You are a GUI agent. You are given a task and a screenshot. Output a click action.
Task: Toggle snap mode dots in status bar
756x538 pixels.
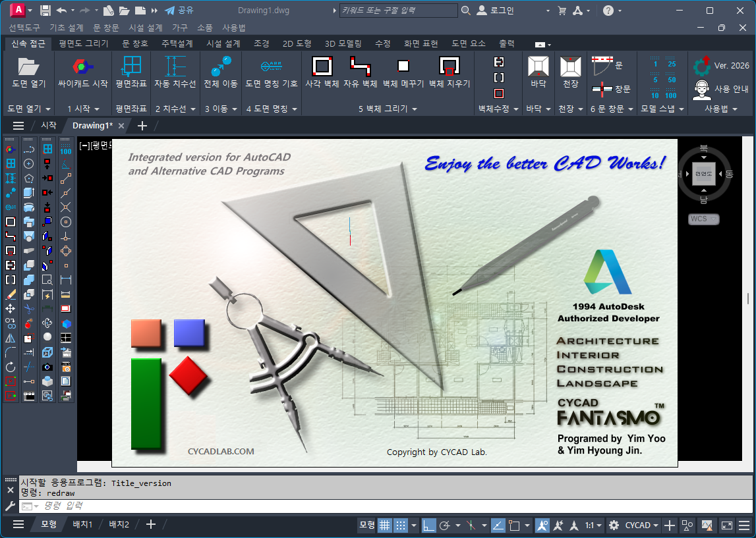pos(401,525)
